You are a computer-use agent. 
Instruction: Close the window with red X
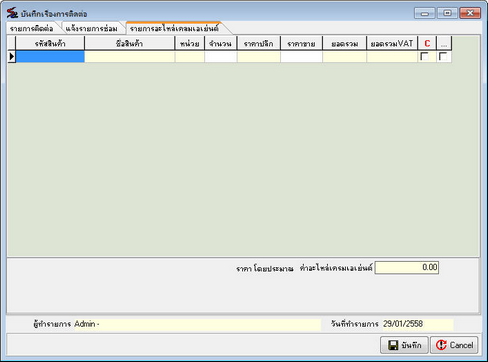(x=470, y=13)
